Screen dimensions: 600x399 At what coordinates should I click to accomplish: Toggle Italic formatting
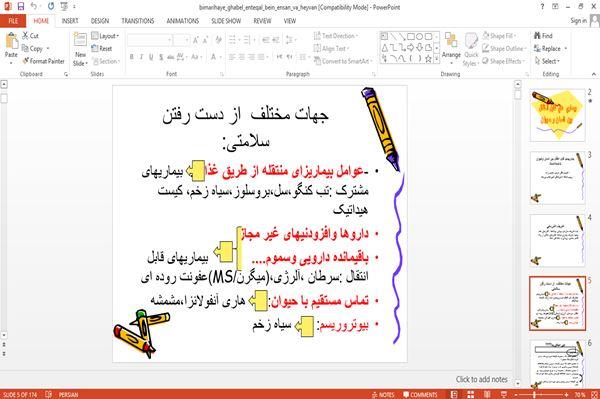click(x=141, y=57)
